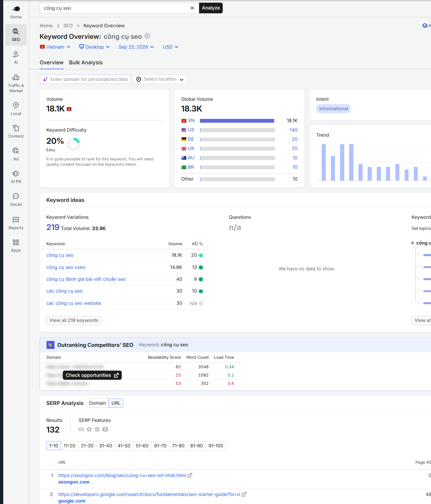The height and width of the screenshot is (504, 431).
Task: Select results page 11-20
Action: click(x=70, y=446)
